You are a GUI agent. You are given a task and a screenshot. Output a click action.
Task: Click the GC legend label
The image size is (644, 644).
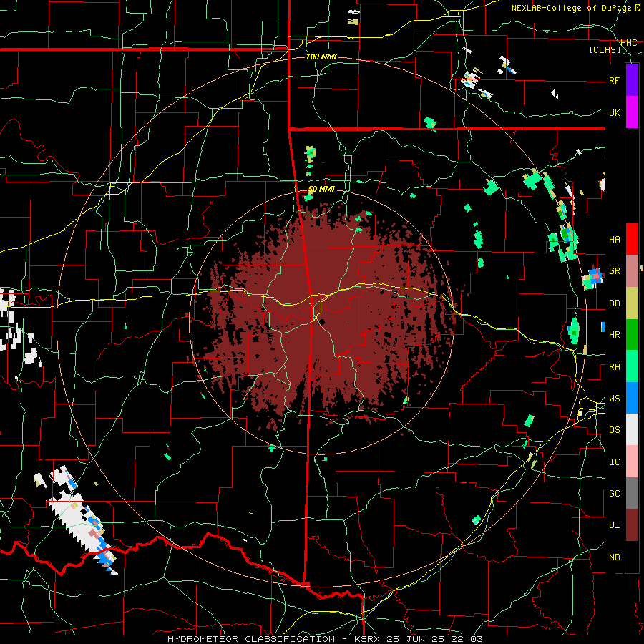(x=615, y=494)
